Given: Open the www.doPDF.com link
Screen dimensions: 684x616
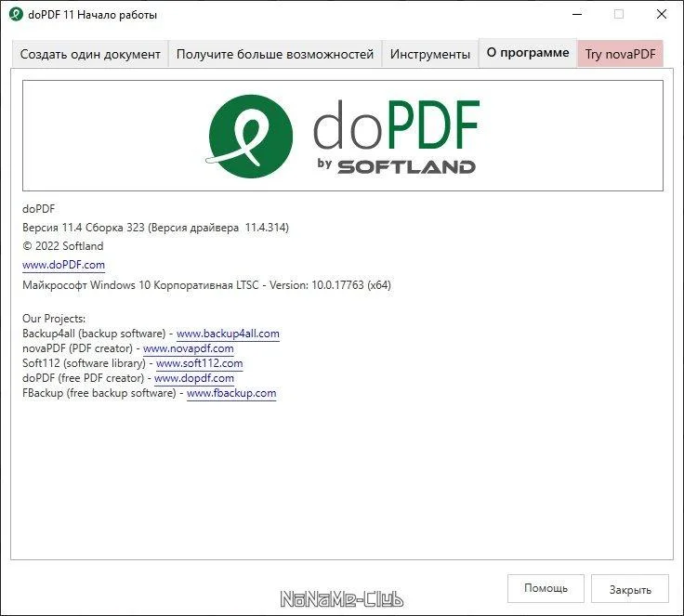Looking at the screenshot, I should (64, 265).
